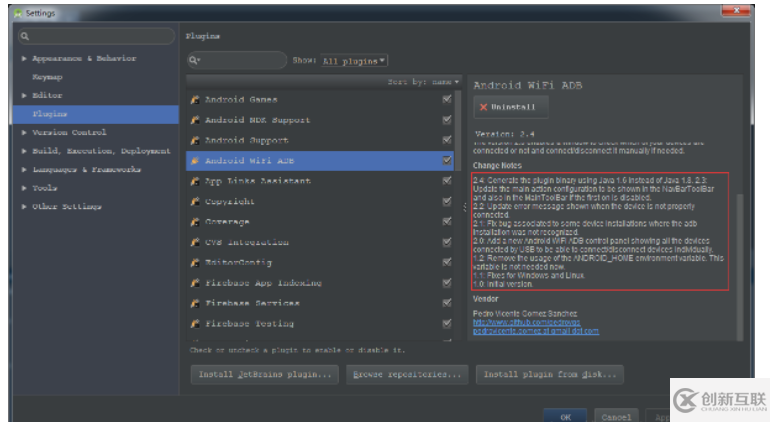Expand the Editor settings arrow

pos(24,95)
